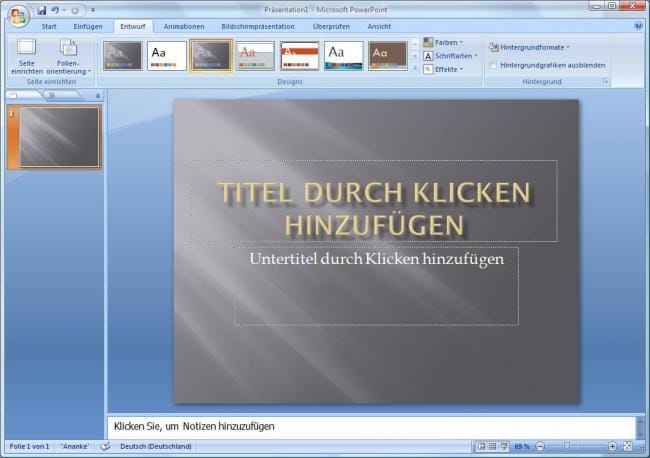Open the Bildschirmpräsentation tab

point(258,27)
